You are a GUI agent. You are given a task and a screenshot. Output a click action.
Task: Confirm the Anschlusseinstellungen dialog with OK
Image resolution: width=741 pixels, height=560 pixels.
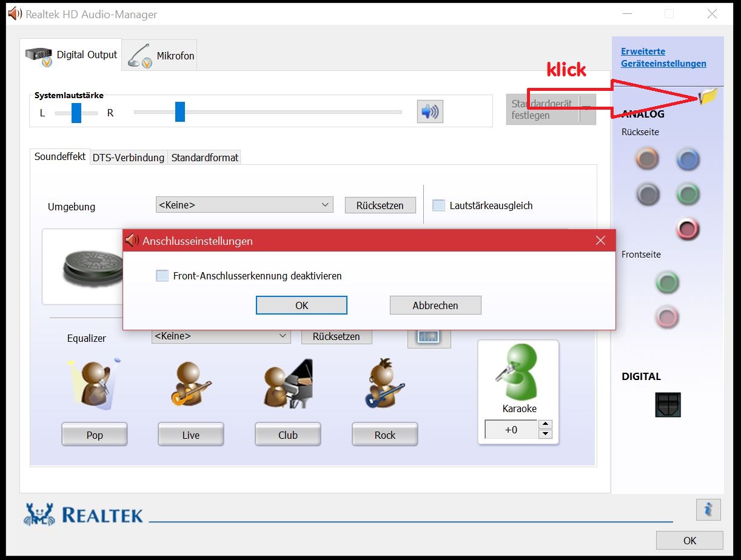pos(301,305)
